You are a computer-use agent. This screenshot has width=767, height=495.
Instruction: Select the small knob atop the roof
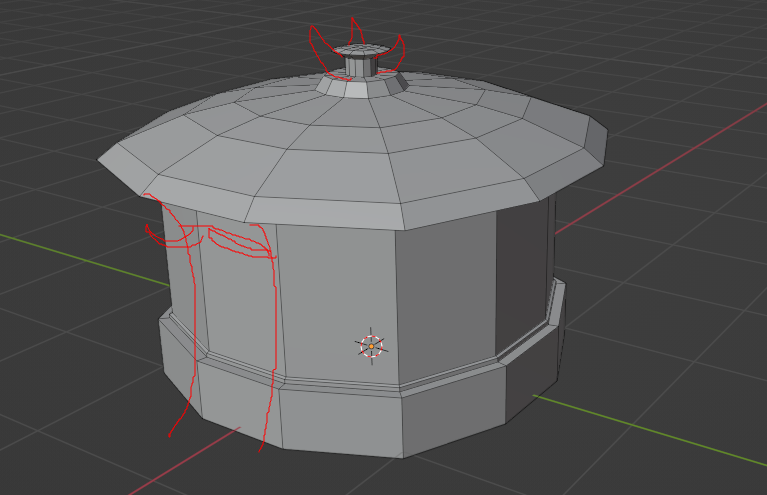tap(361, 60)
